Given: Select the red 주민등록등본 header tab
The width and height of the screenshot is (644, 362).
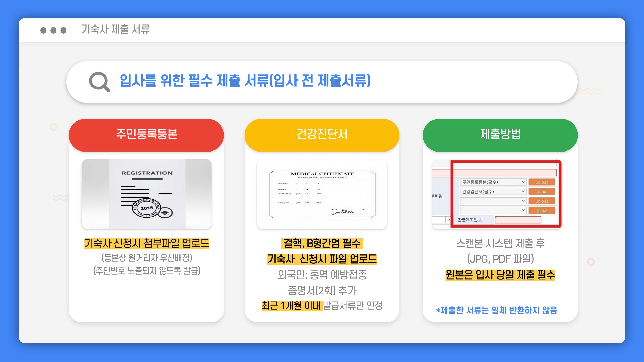Looking at the screenshot, I should click(146, 135).
